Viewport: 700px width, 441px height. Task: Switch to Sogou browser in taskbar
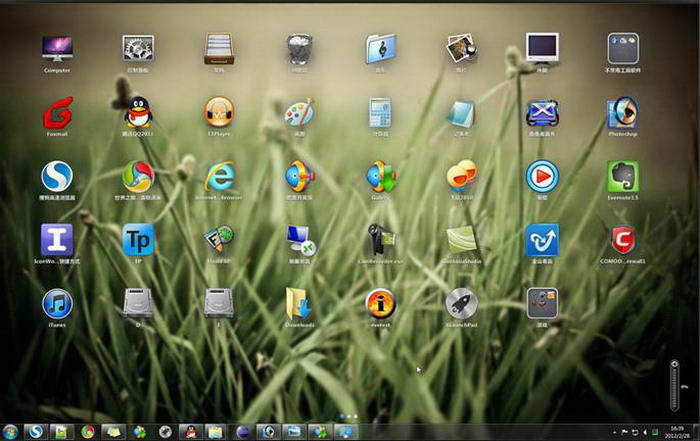click(36, 432)
